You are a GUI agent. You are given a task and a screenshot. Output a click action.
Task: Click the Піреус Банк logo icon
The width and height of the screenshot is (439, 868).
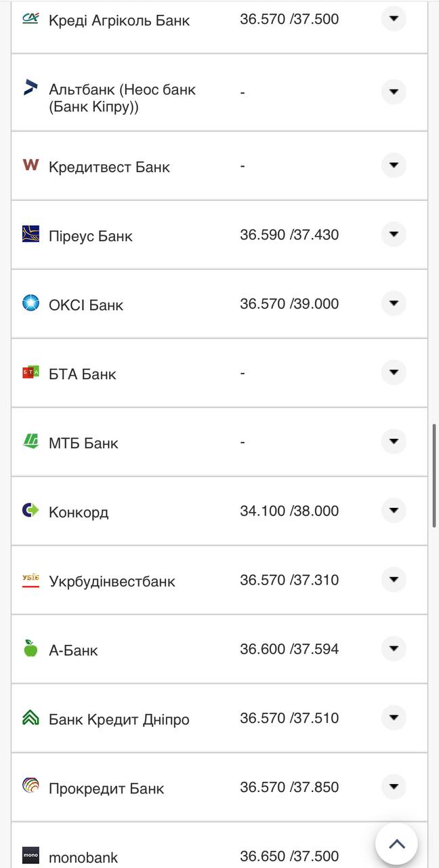pos(30,234)
